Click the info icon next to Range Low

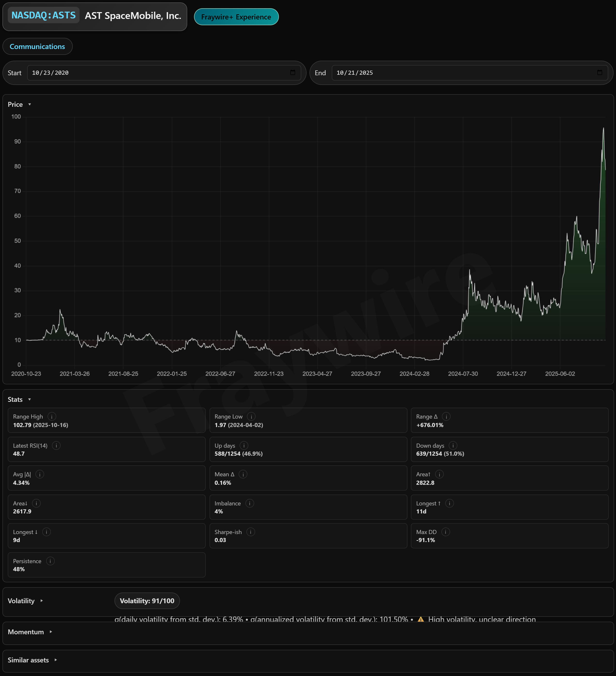[251, 416]
